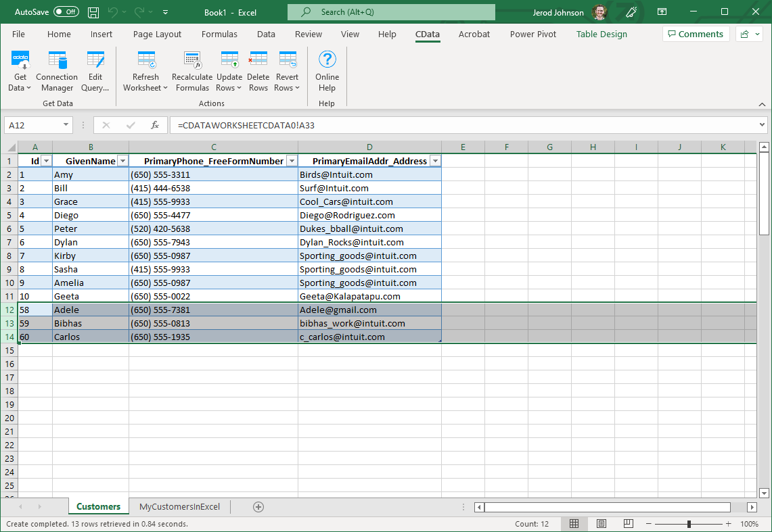
Task: Click the Refresh Worksheet icon
Action: coord(146,61)
